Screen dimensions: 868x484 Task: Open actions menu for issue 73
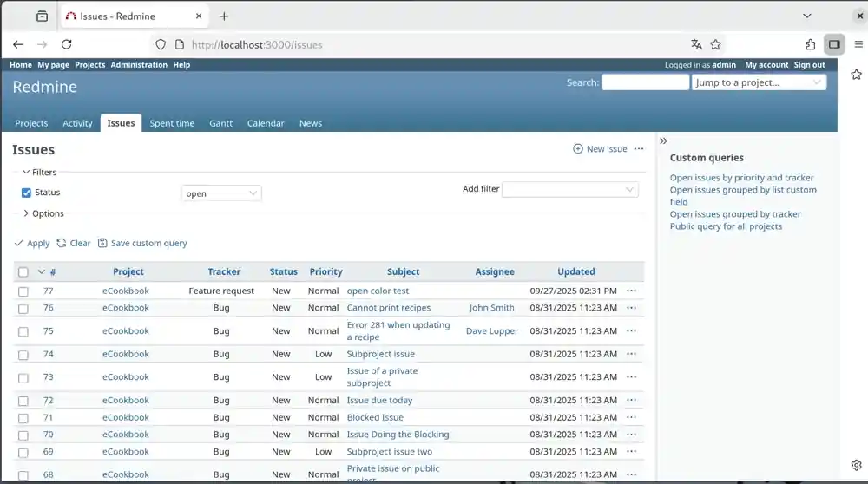pyautogui.click(x=632, y=377)
